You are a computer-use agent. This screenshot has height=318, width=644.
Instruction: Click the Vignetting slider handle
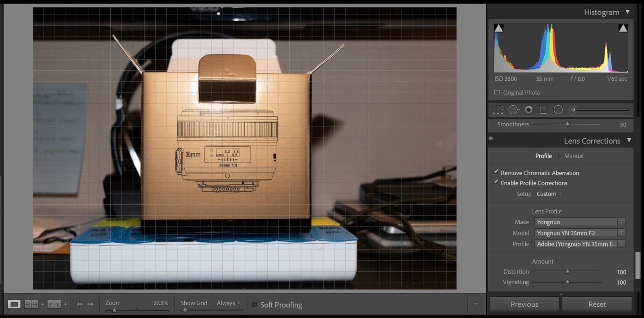coord(567,282)
